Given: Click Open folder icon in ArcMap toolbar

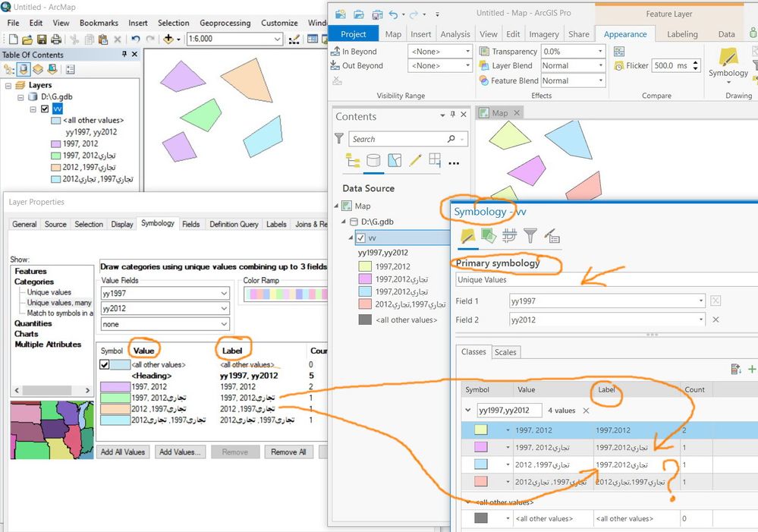Looking at the screenshot, I should (27, 39).
